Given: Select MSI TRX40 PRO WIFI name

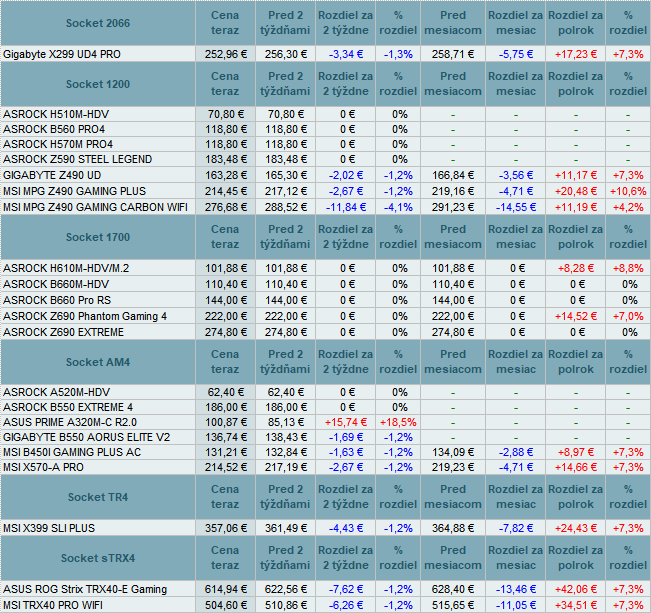Looking at the screenshot, I should [x=53, y=605].
